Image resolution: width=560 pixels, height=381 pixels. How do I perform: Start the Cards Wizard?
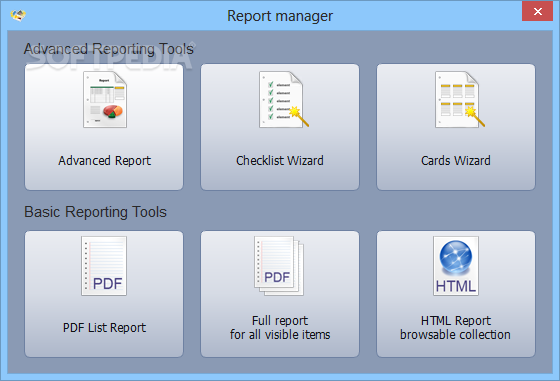point(456,127)
